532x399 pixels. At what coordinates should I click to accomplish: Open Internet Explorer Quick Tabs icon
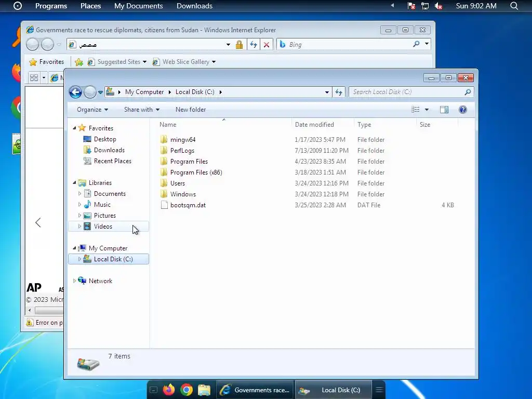[x=34, y=78]
